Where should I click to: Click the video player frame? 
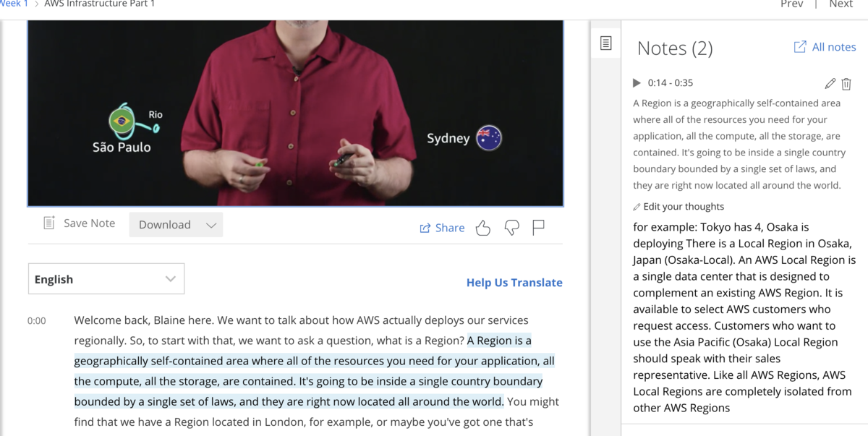(x=295, y=114)
